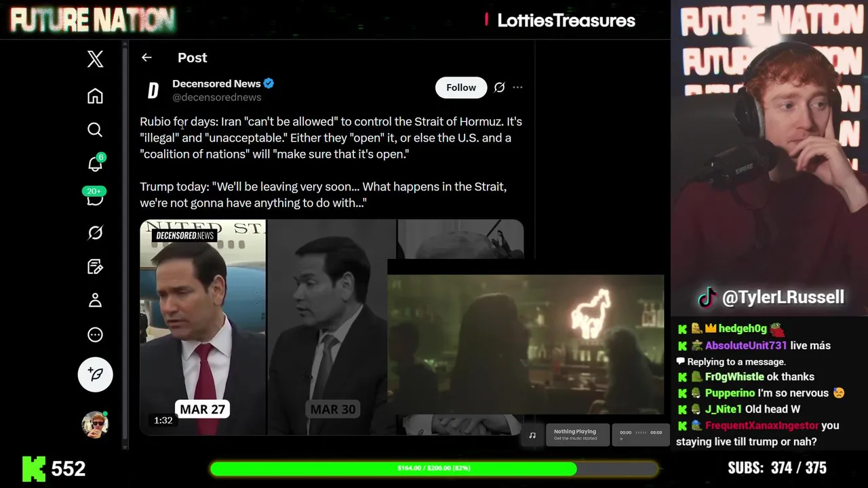Click the TikTok logo next to @TylerLRussell

click(x=707, y=298)
